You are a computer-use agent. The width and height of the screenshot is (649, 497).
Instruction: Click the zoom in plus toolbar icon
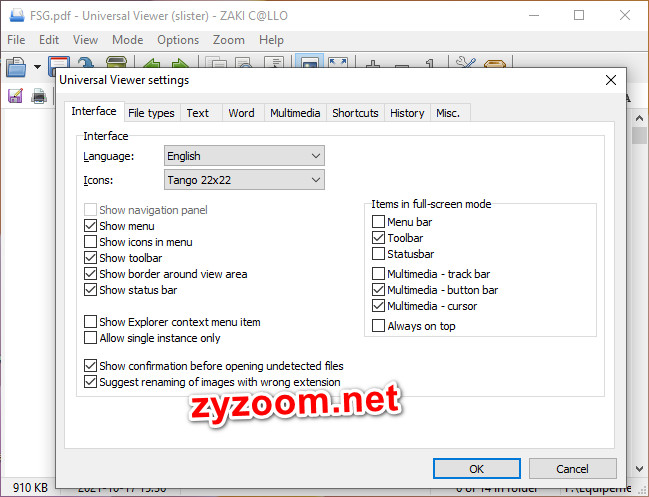pos(373,63)
